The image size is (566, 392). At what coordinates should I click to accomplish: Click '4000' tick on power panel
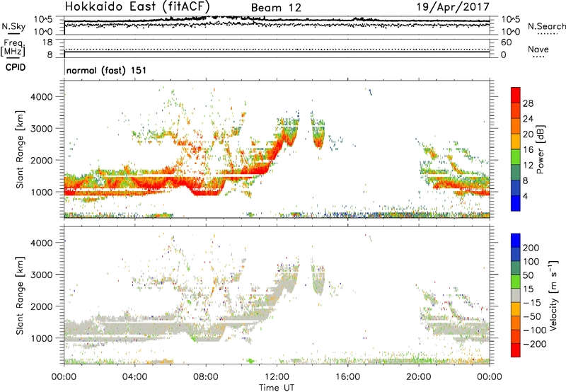click(41, 97)
